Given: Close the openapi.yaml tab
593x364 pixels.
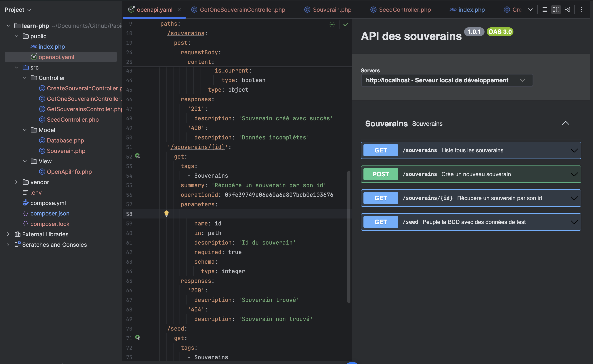Looking at the screenshot, I should coord(179,10).
